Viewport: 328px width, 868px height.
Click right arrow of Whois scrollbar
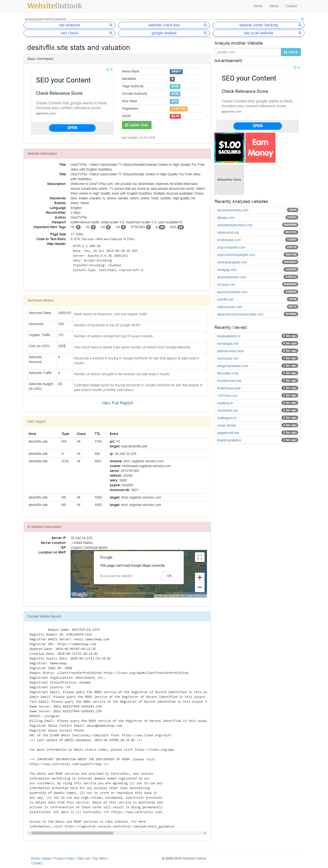click(205, 833)
